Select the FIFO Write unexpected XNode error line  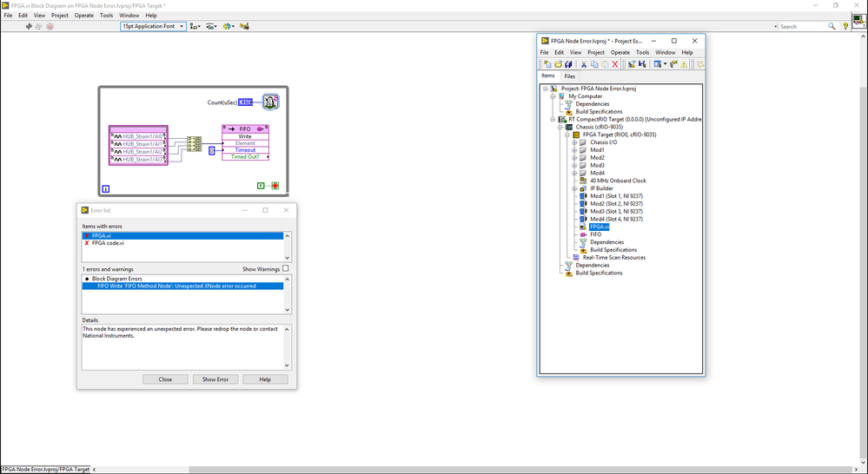pyautogui.click(x=182, y=286)
